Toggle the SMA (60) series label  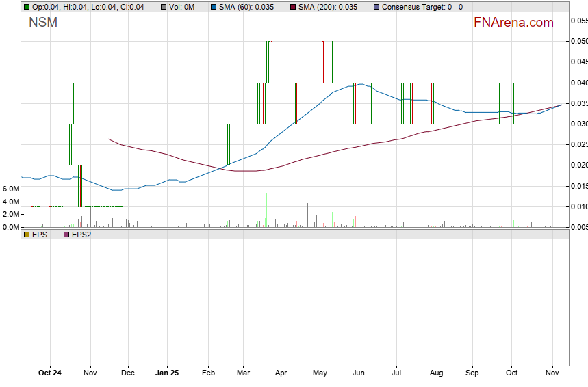245,7
